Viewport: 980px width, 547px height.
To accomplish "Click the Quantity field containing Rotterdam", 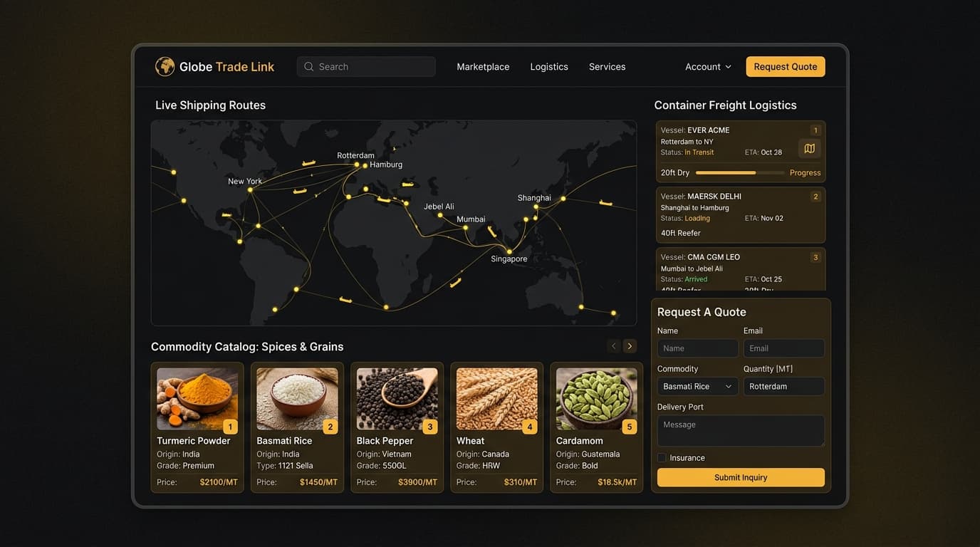I will click(x=784, y=386).
